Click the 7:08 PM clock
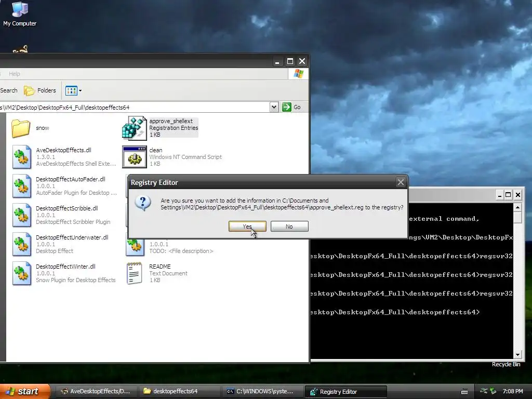This screenshot has height=399, width=532. click(513, 391)
